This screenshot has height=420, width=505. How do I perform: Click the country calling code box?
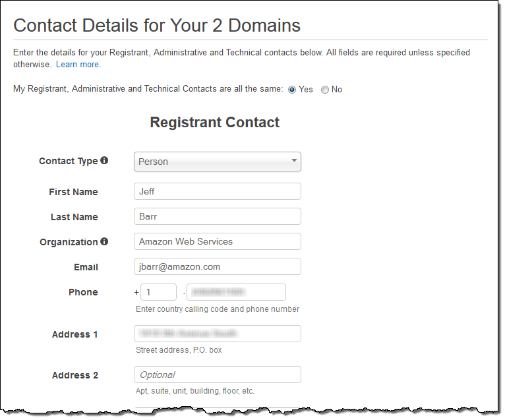pyautogui.click(x=158, y=292)
